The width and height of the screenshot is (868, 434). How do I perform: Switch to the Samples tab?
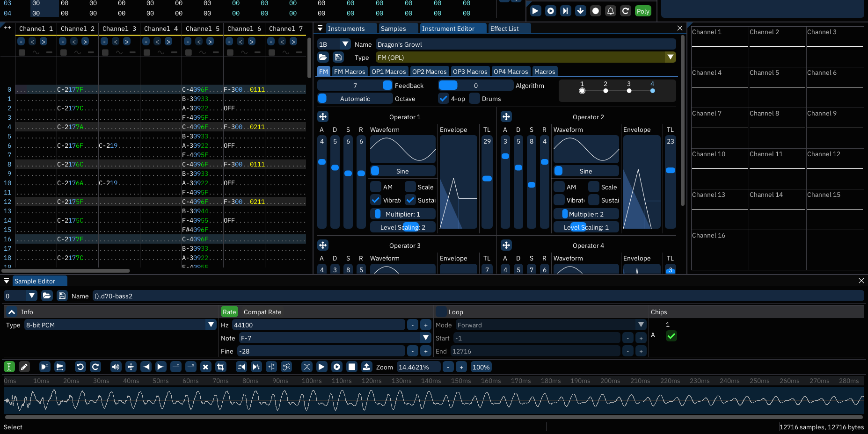click(x=398, y=28)
